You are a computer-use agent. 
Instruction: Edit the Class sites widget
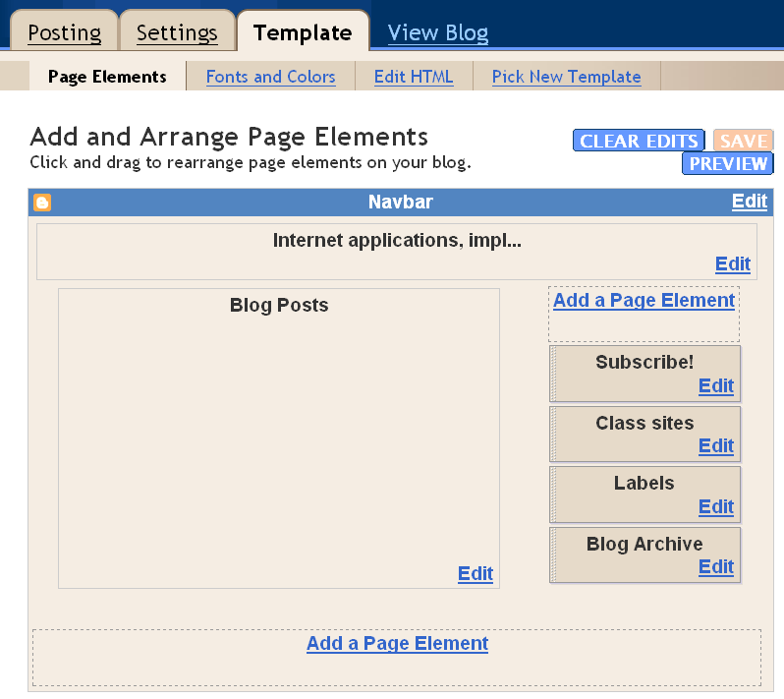pyautogui.click(x=716, y=445)
